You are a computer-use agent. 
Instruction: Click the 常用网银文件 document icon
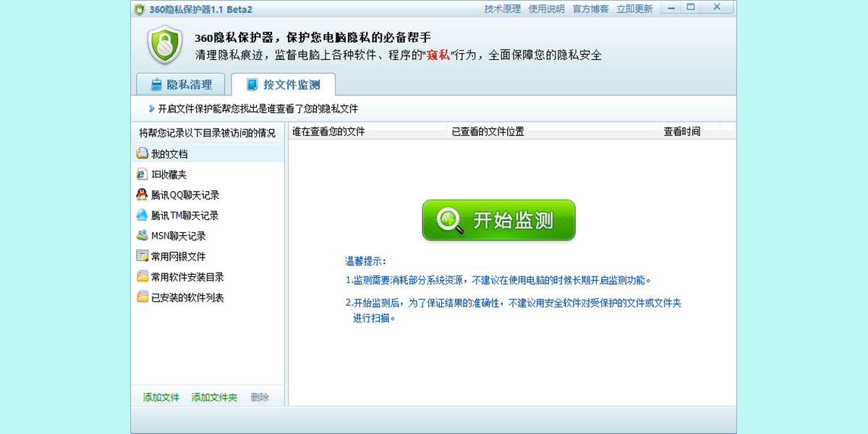pyautogui.click(x=142, y=256)
